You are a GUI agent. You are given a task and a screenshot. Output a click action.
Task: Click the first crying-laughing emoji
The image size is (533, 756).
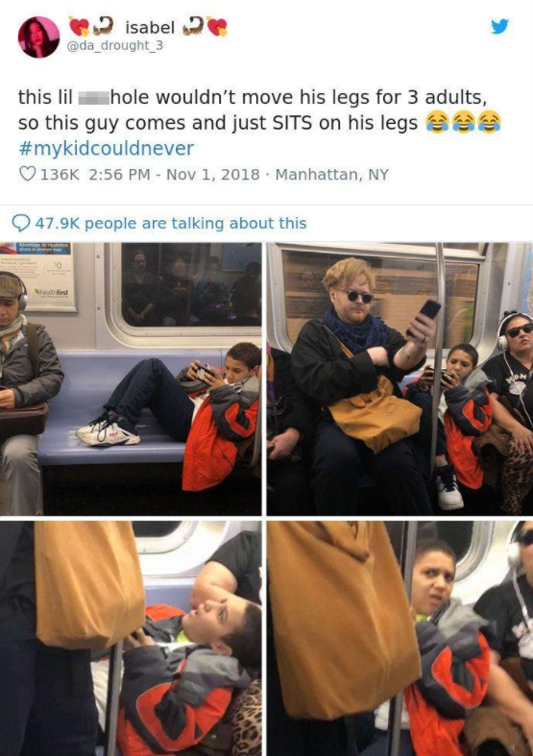437,122
